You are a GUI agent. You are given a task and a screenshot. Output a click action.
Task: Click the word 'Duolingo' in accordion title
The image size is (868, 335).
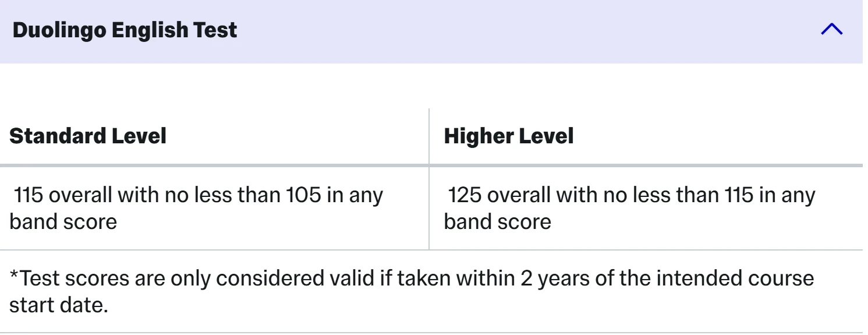click(x=59, y=30)
